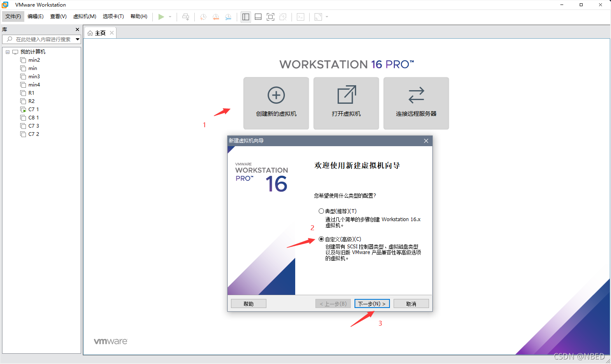Select the R2 virtual machine

[x=31, y=101]
